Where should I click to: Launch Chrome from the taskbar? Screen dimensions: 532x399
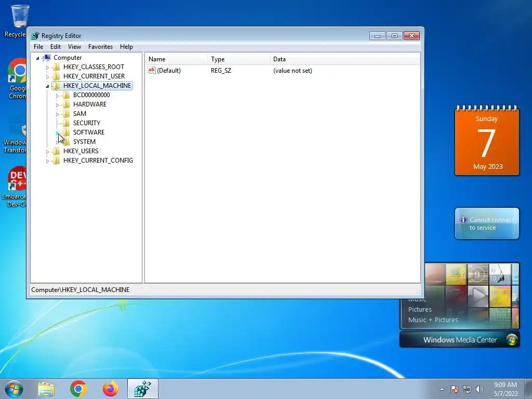(x=78, y=389)
